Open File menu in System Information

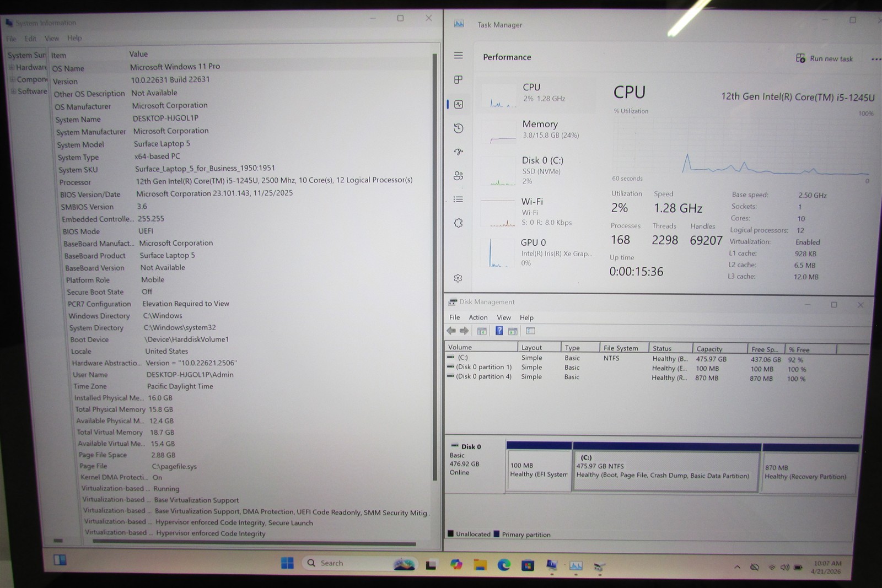tap(11, 39)
